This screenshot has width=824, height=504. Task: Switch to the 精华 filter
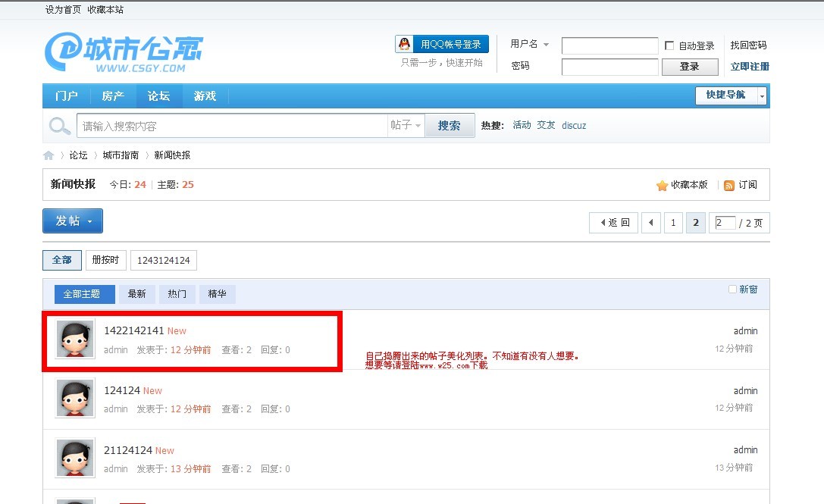(x=217, y=294)
